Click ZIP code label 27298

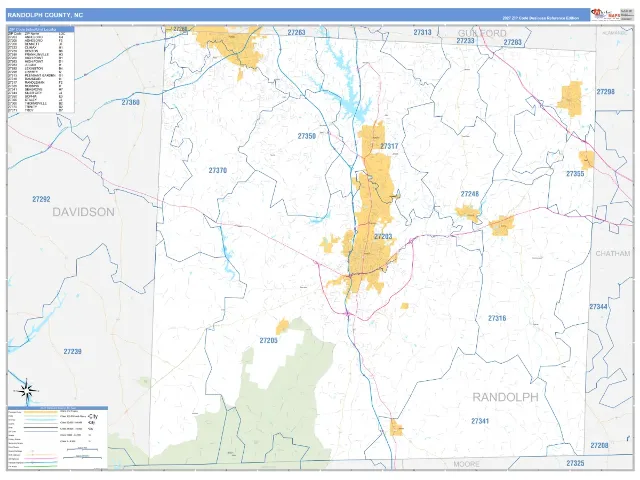[x=605, y=92]
